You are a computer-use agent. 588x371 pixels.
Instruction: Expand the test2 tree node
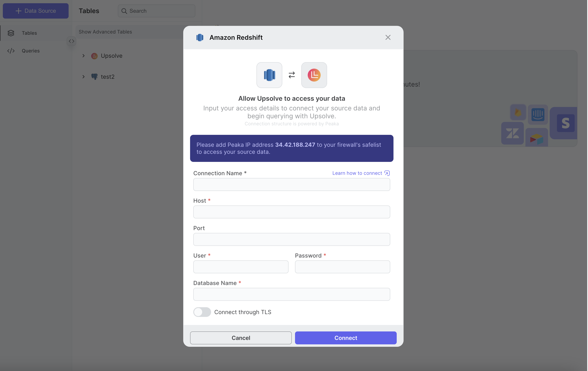[x=83, y=77]
